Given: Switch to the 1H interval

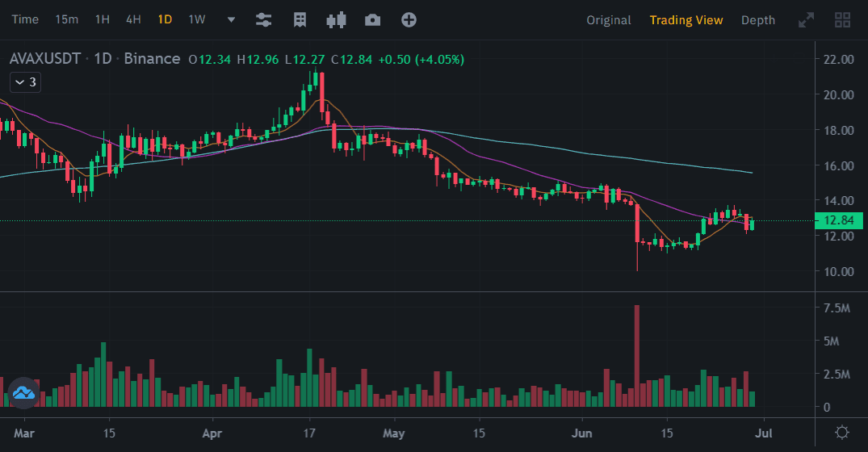Looking at the screenshot, I should (103, 19).
